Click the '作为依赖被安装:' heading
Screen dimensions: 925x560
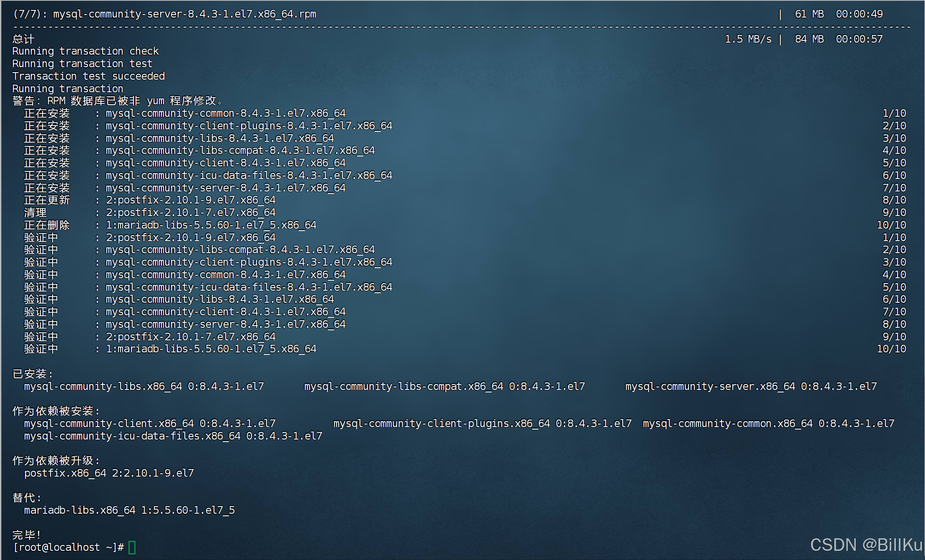pos(56,411)
